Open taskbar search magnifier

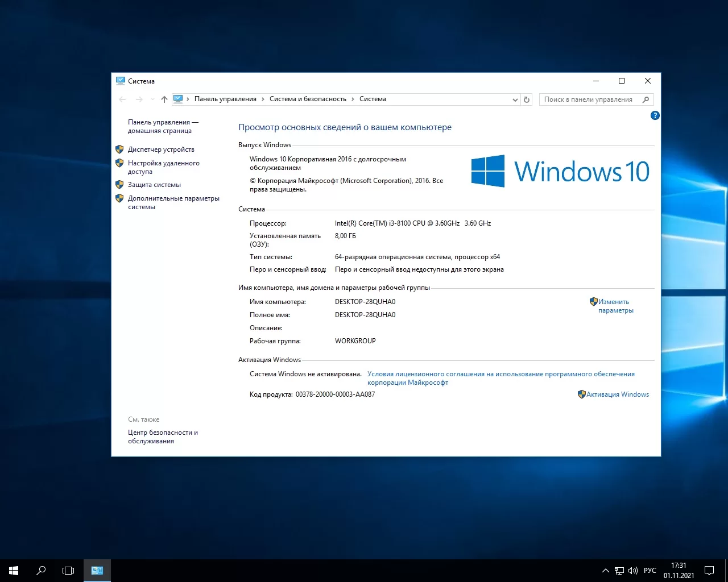point(41,570)
